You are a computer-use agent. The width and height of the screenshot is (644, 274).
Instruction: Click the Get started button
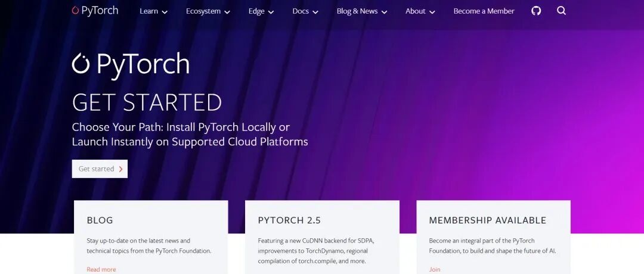click(100, 169)
